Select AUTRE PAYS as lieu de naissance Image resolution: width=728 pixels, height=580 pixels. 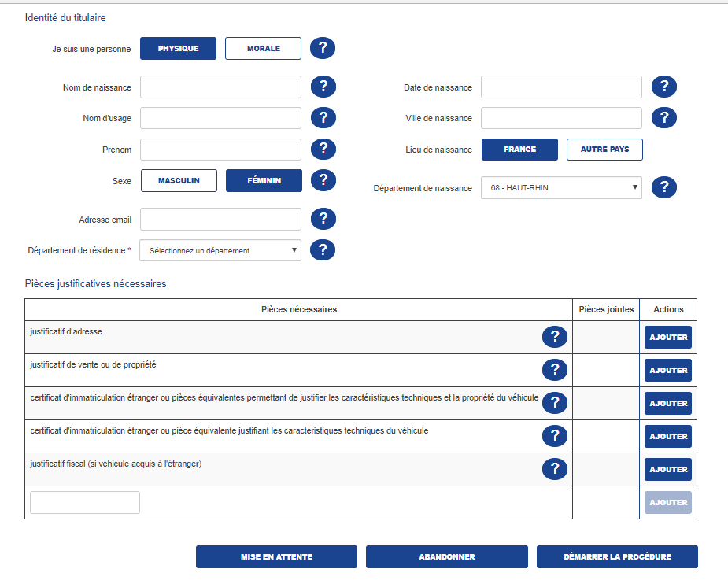(604, 150)
